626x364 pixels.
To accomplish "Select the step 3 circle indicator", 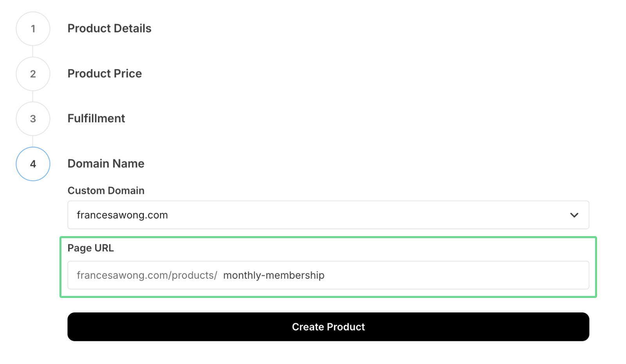I will tap(33, 119).
